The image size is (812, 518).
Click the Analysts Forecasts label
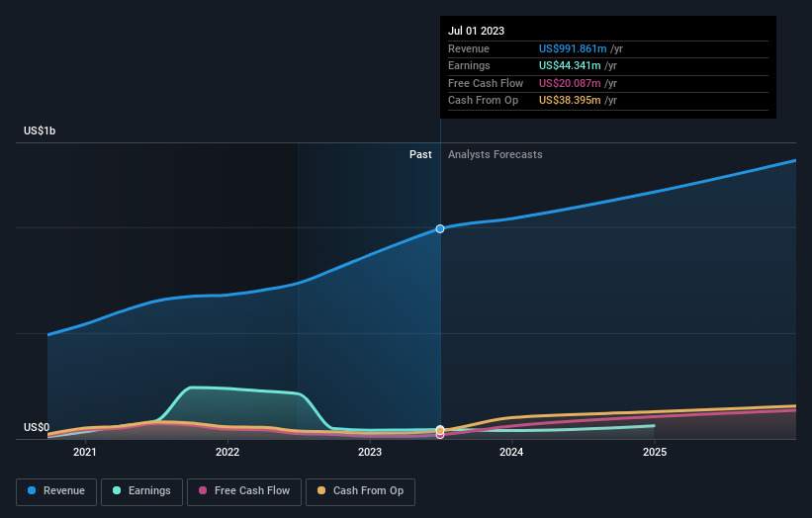pos(496,154)
